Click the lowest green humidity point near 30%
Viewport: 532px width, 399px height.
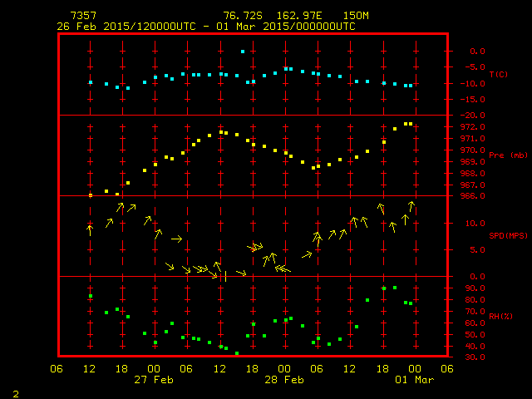pos(237,353)
